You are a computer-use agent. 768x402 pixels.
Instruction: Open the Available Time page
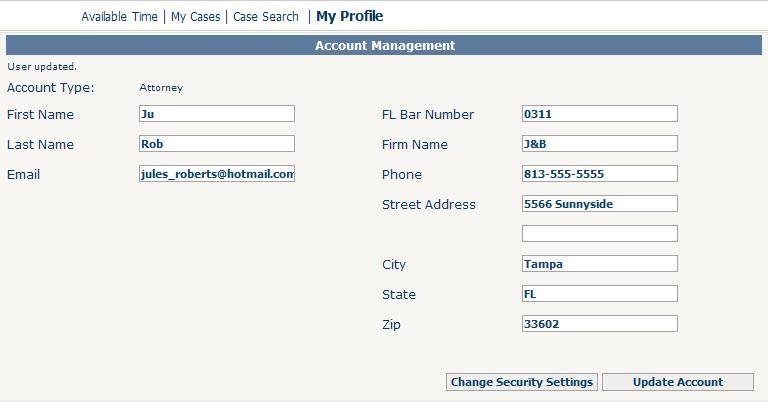pyautogui.click(x=119, y=17)
